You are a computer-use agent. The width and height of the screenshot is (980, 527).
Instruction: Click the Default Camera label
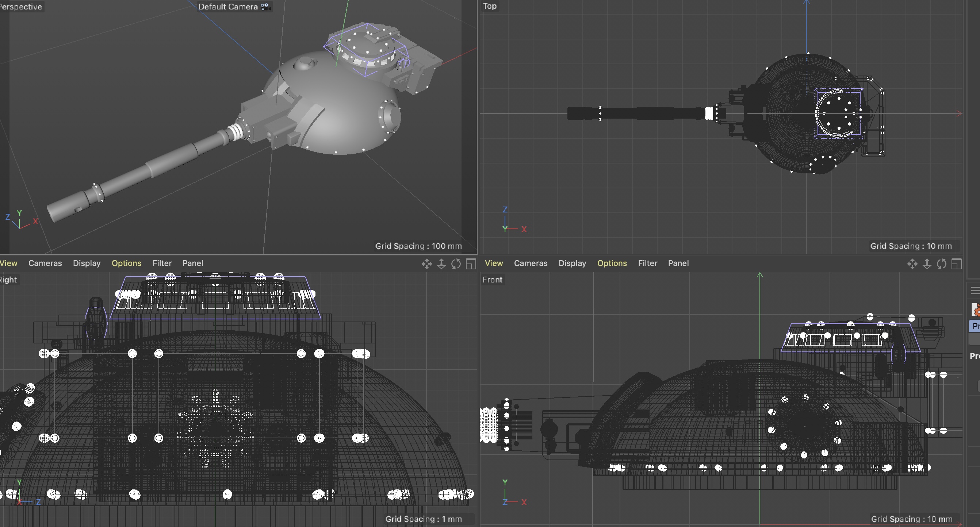(x=228, y=7)
